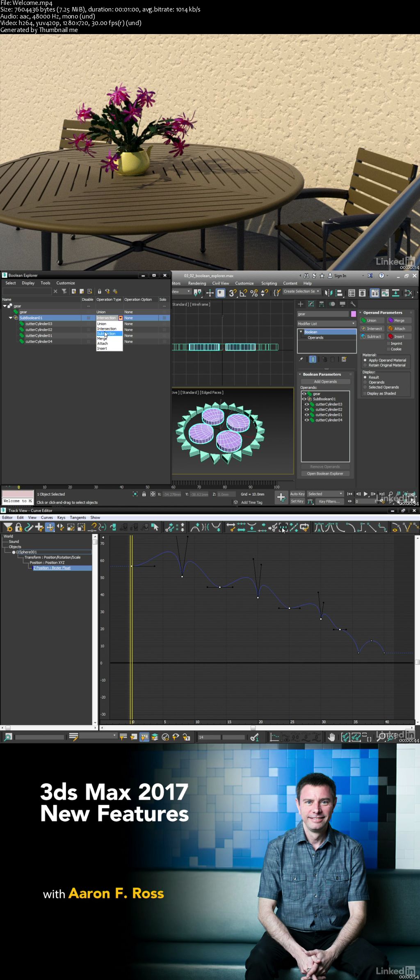Select Z Position Bezier Float track

tap(52, 568)
